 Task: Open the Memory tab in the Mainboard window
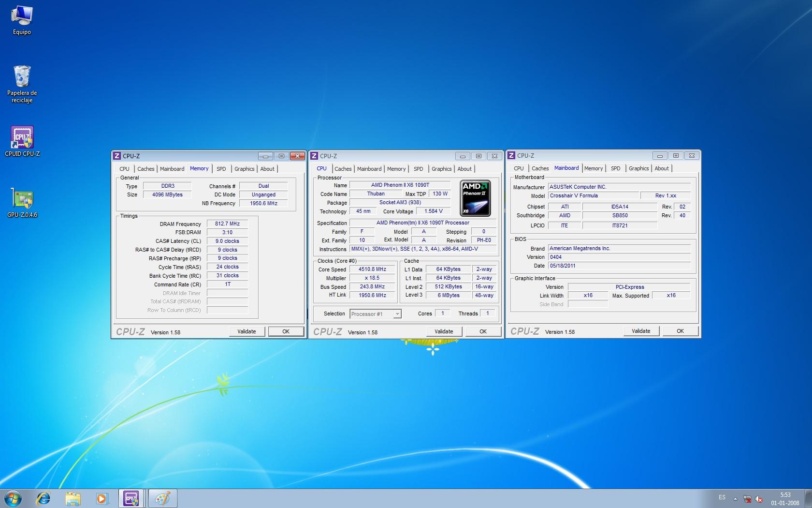(594, 168)
